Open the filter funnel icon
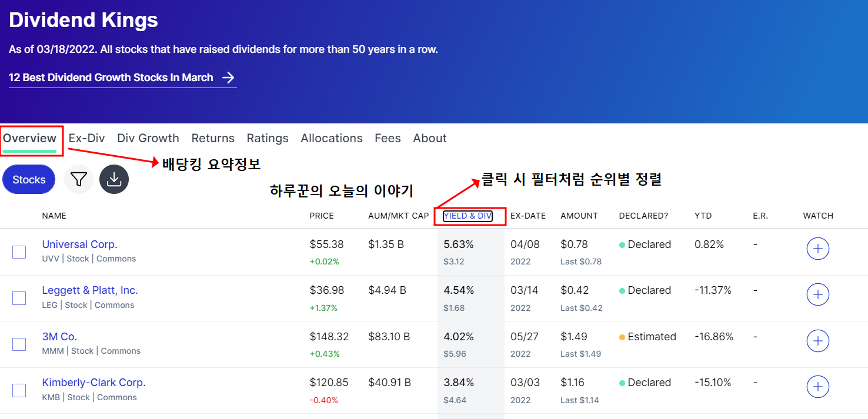Screen dimensions: 868x419 point(79,179)
